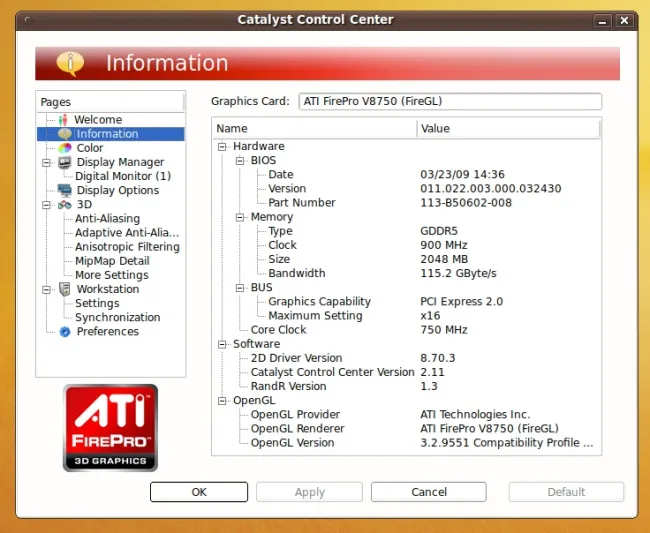This screenshot has width=650, height=533.
Task: Click the Information page icon in the sidebar
Action: point(65,134)
